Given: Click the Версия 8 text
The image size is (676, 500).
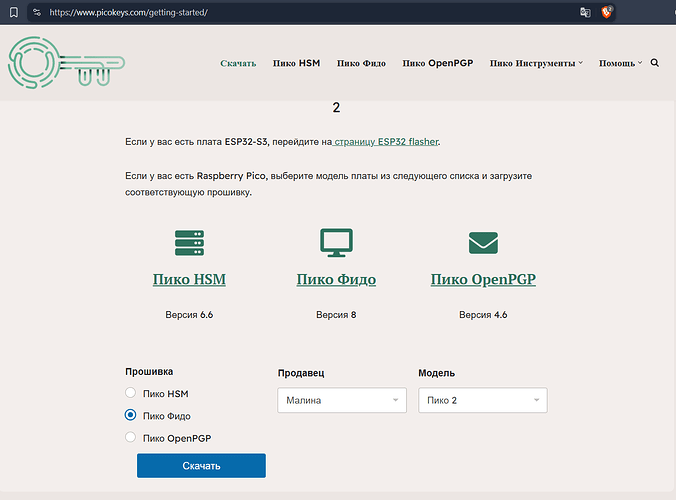Looking at the screenshot, I should (336, 315).
